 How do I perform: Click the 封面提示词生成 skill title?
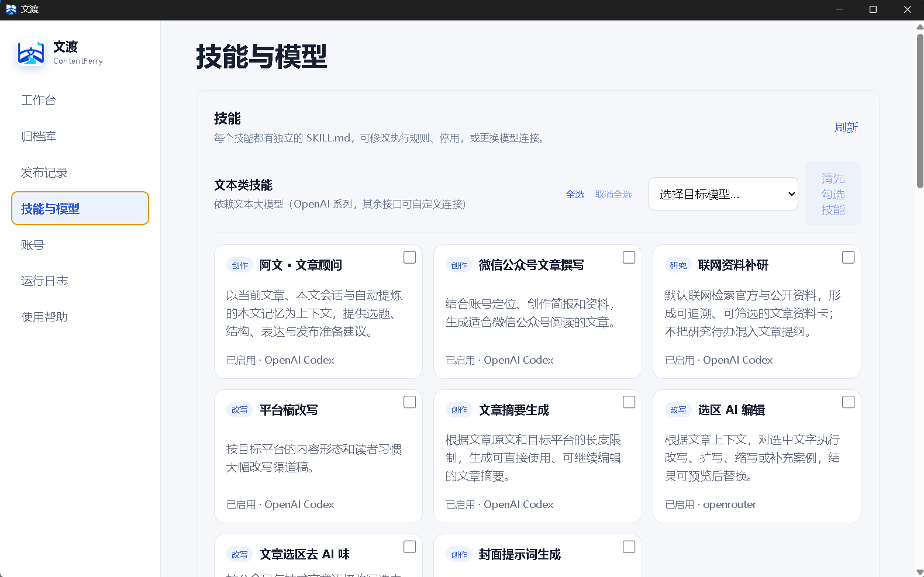520,555
